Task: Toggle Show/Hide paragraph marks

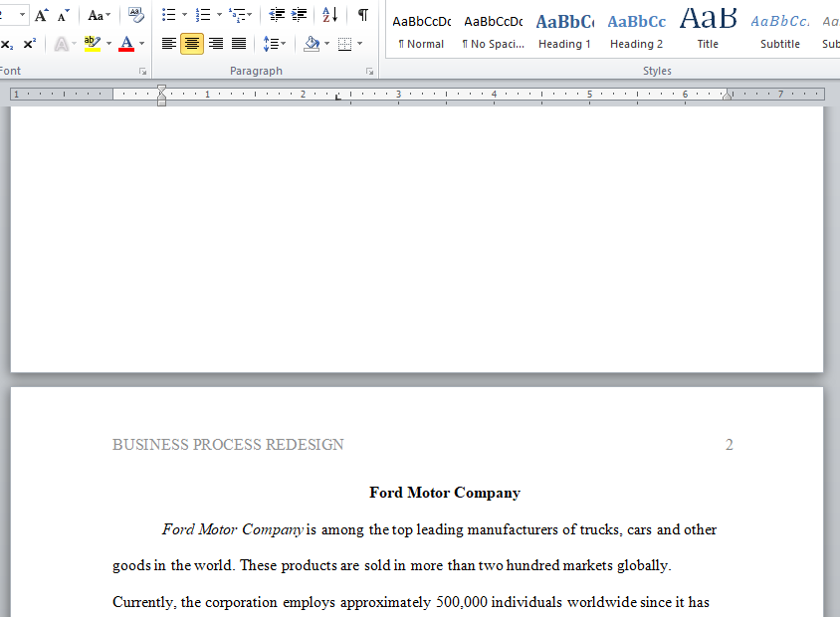Action: tap(362, 15)
